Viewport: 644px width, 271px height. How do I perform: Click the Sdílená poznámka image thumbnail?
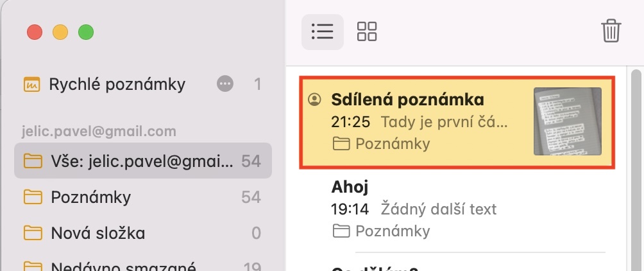coord(568,121)
